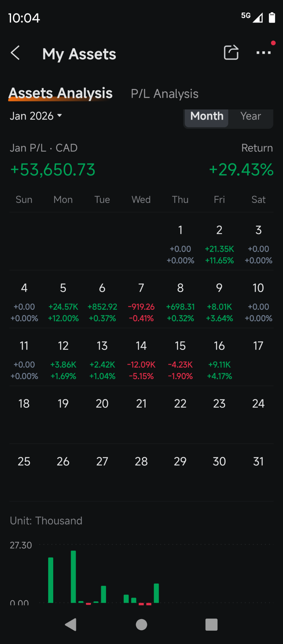Tap the share icon in header
This screenshot has width=283, height=644.
[x=231, y=53]
